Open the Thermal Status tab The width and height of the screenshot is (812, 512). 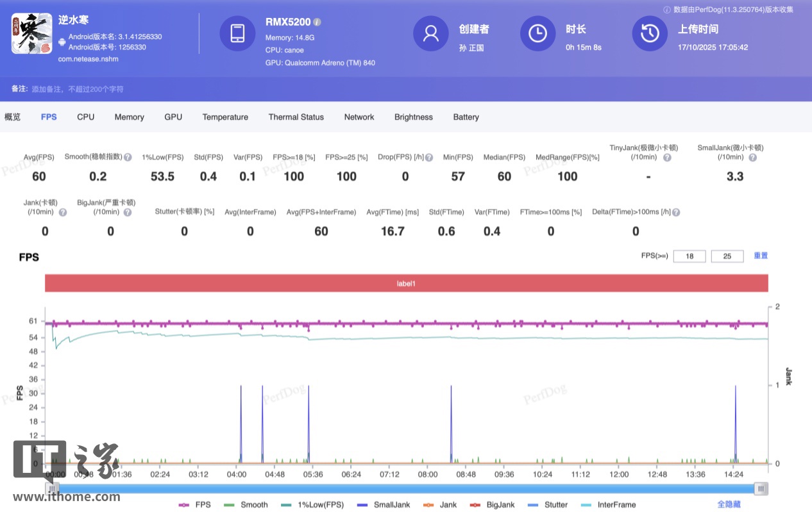click(296, 117)
